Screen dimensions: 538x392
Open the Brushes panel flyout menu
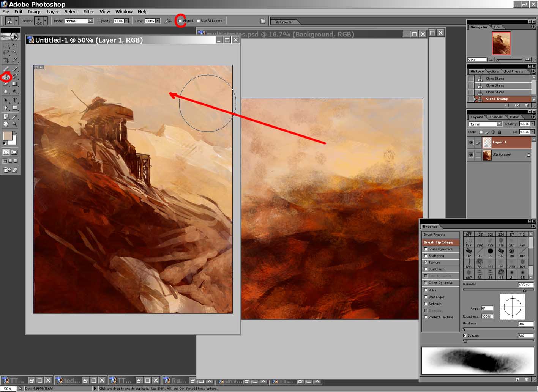tap(533, 227)
